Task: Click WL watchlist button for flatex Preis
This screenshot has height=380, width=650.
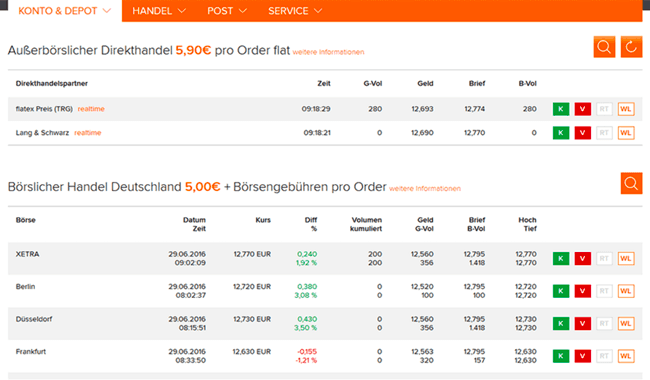Action: pos(626,109)
